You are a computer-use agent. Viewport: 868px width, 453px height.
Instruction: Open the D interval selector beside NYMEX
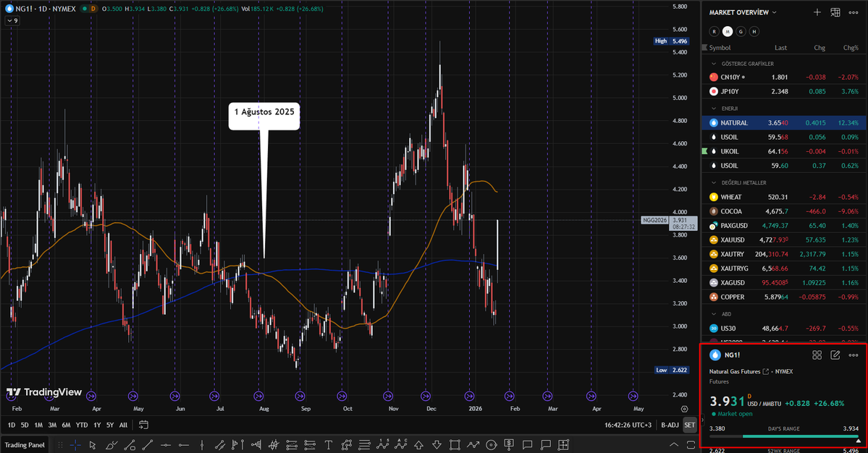click(x=93, y=9)
